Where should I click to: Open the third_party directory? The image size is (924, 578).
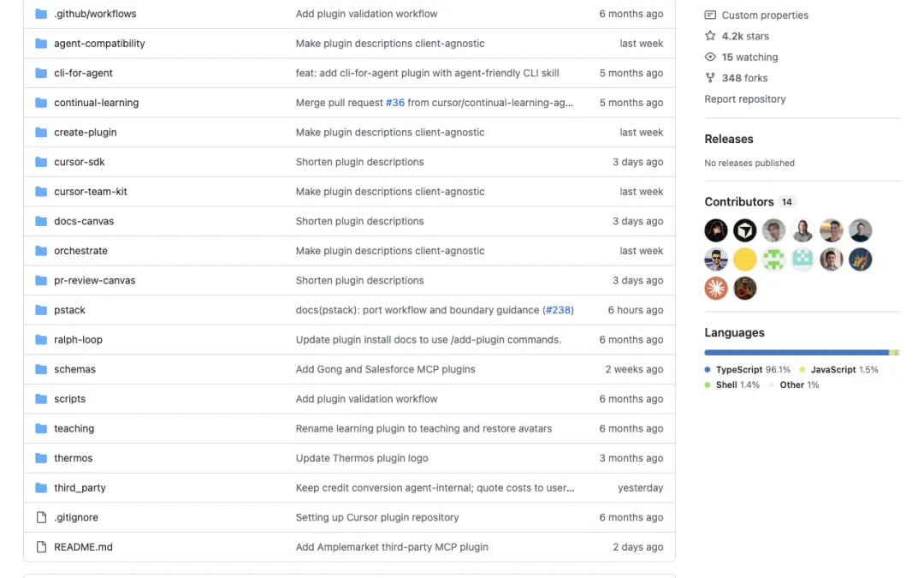pos(80,488)
